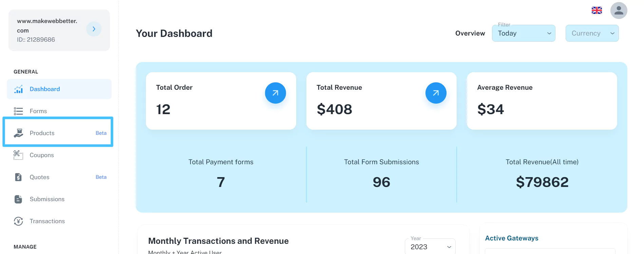
Task: Switch language via UK flag icon
Action: [596, 10]
